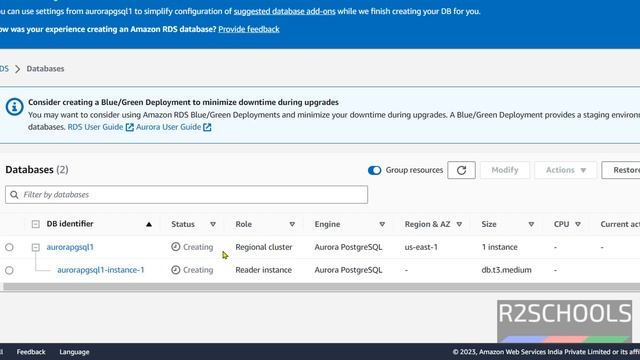Viewport: 640px width, 360px height.
Task: Click the Databases breadcrumb
Action: click(45, 69)
